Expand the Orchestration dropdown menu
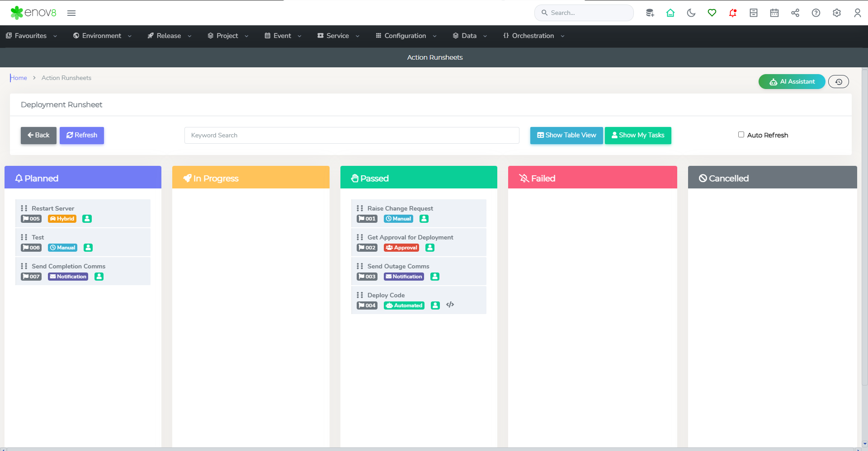This screenshot has height=451, width=868. point(533,36)
